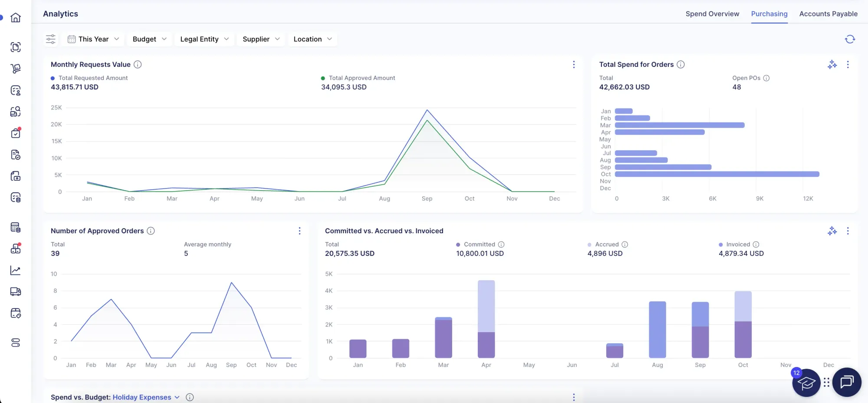Click the October bar in Total Spend chart
The image size is (868, 403).
pyautogui.click(x=717, y=174)
